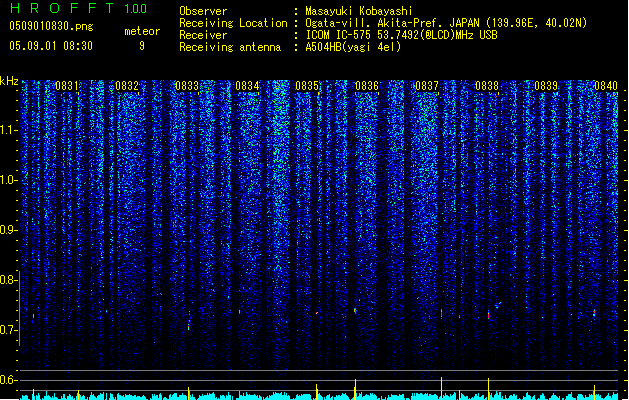
Task: Click the 0831 time marker
Action: [67, 86]
